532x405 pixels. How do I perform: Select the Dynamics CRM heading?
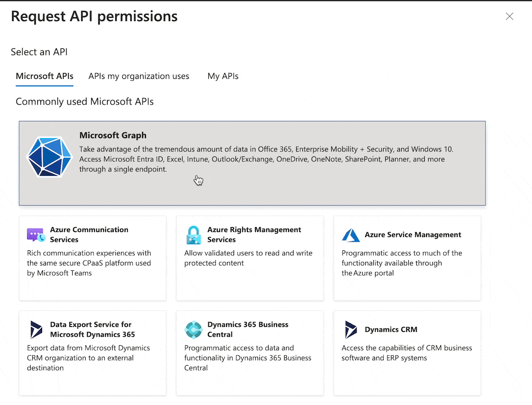[x=391, y=330]
